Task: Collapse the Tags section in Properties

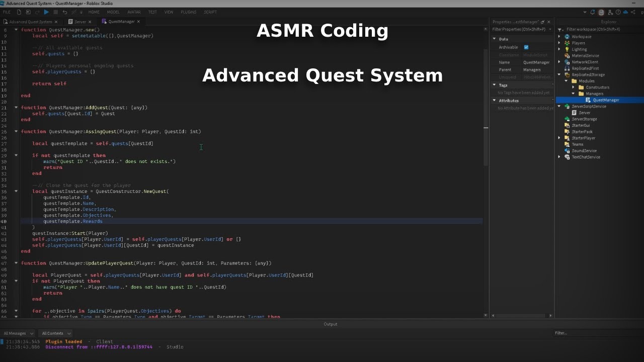Action: 494,85
